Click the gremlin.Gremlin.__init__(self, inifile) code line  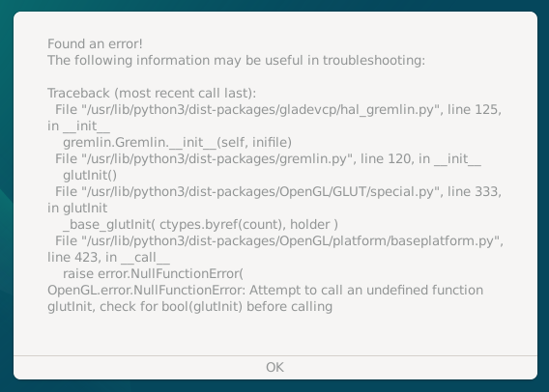[177, 143]
